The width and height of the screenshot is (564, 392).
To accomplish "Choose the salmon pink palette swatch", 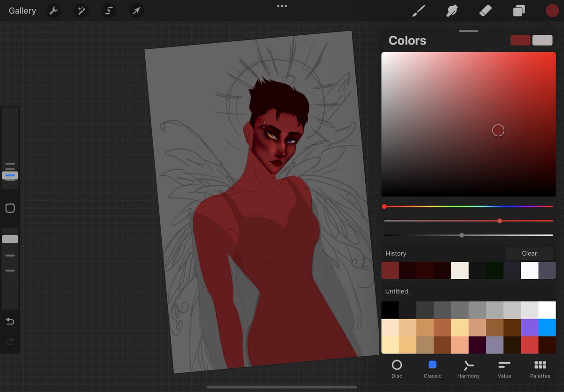I will (x=460, y=345).
